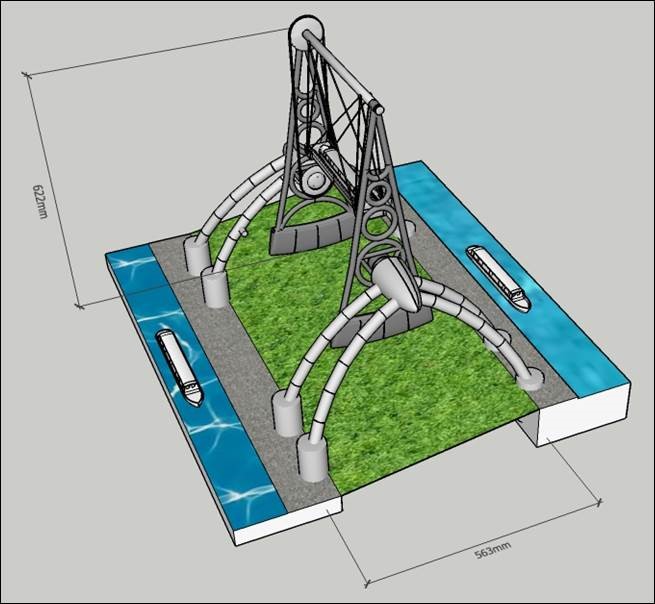Click the round drum inside the rear tower frame
The image size is (655, 604).
[314, 181]
